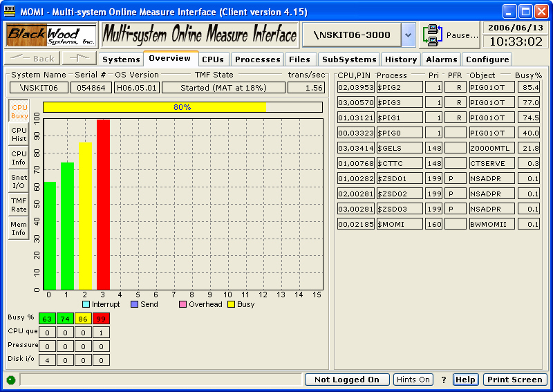553x392 pixels.
Task: Click the Not Logged On button
Action: pyautogui.click(x=347, y=380)
